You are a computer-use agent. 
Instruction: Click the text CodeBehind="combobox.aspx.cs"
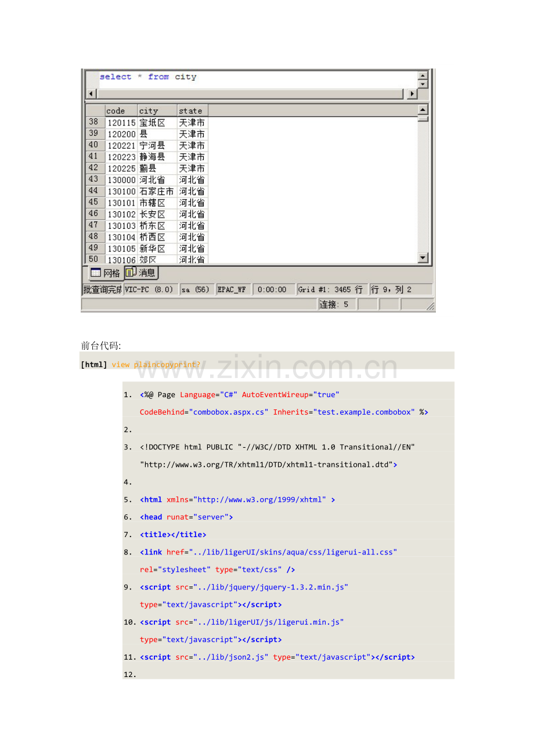[x=204, y=412]
